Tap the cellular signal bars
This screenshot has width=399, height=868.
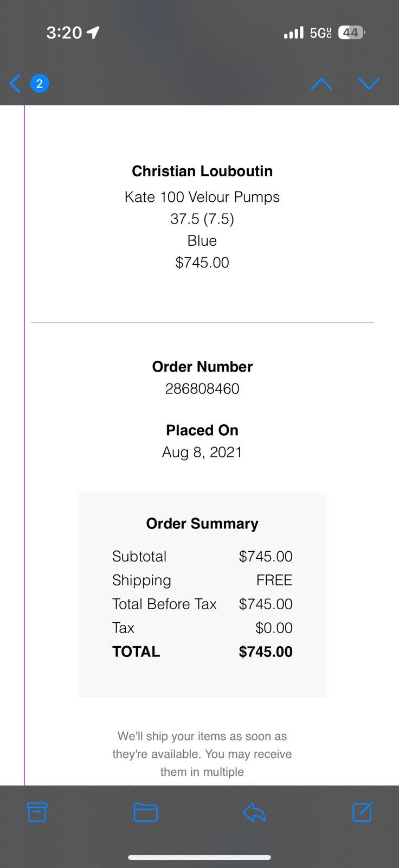click(x=293, y=33)
